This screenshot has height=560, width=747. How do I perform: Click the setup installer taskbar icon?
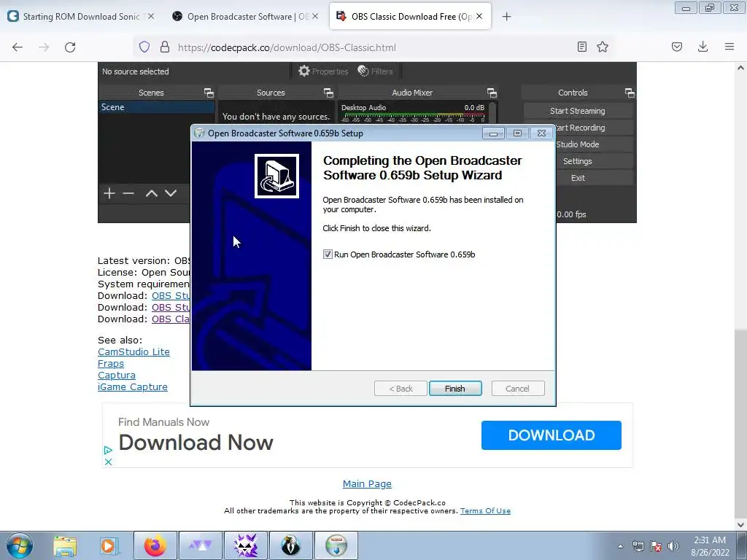tap(336, 545)
